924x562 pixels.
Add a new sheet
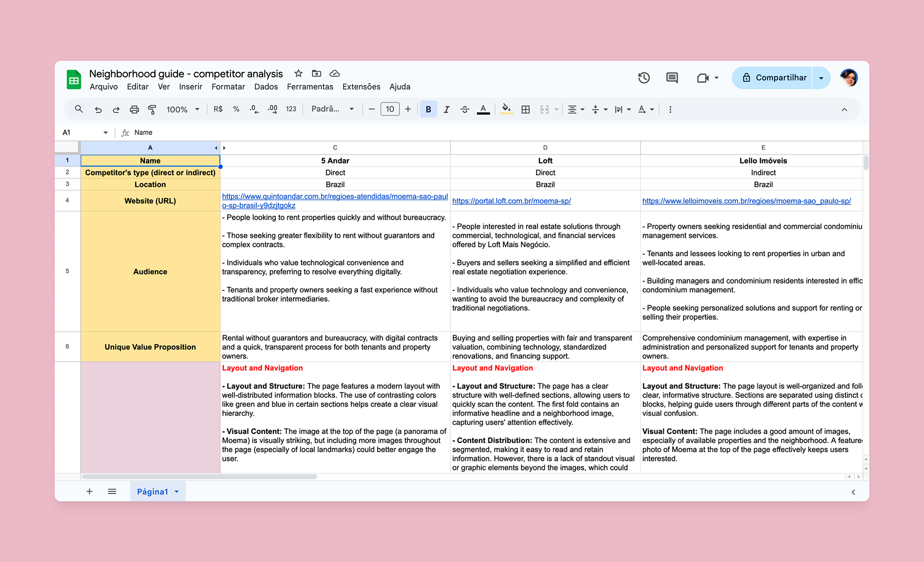pyautogui.click(x=89, y=491)
